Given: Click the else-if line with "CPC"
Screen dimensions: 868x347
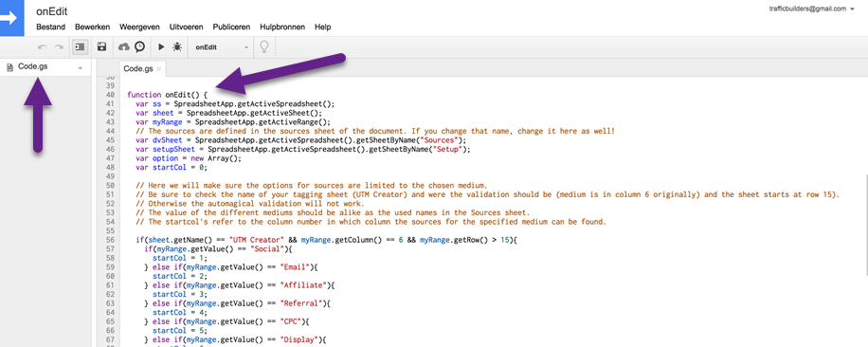Looking at the screenshot, I should tap(227, 322).
